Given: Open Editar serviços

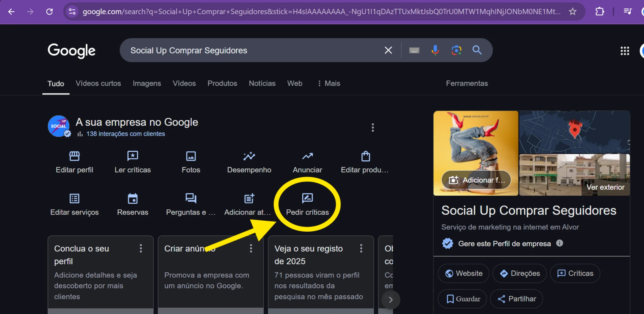Looking at the screenshot, I should [74, 205].
